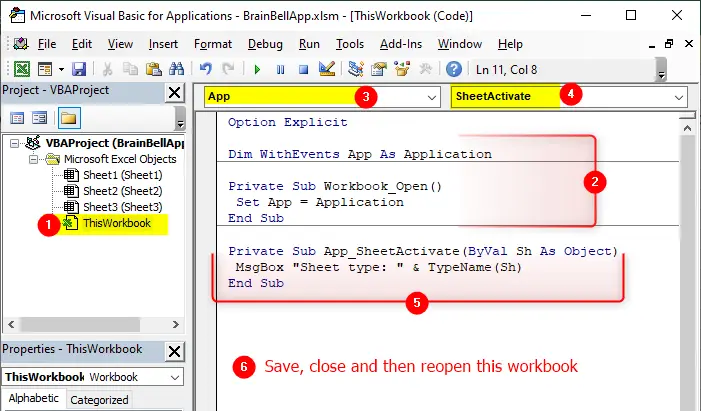Select the VBAProject (BrainBellApp) root item

[x=114, y=143]
